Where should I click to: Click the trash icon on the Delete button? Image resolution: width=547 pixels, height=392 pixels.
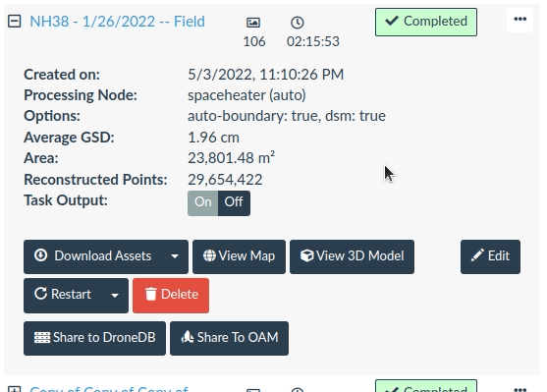coord(150,294)
